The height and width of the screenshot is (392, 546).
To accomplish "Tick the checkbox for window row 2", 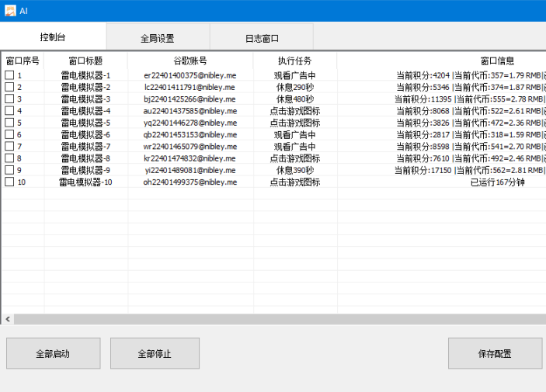I will pos(9,87).
